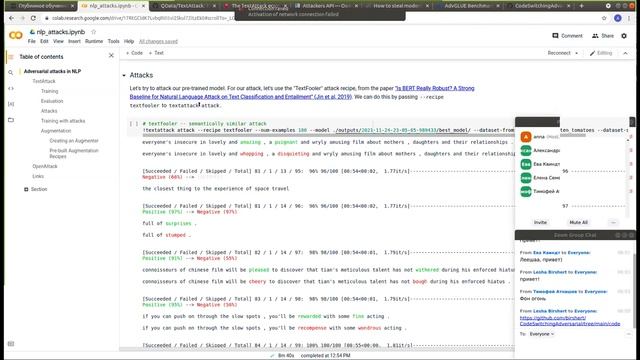Add a Text cell
The image size is (640, 360).
[156, 53]
